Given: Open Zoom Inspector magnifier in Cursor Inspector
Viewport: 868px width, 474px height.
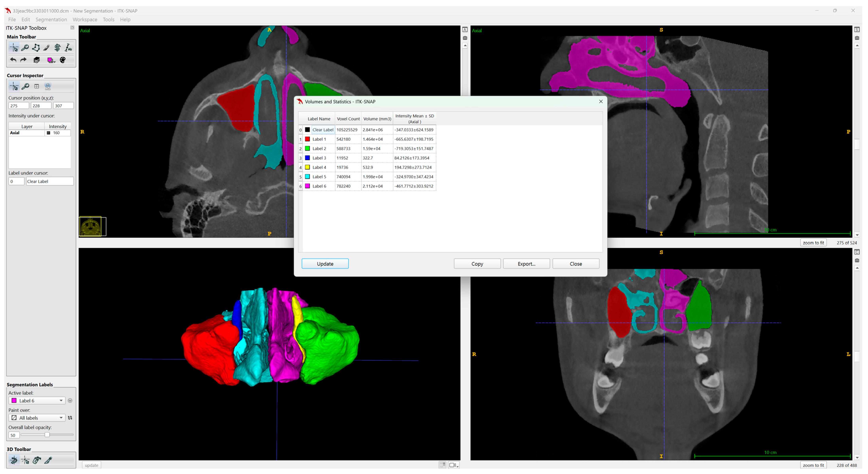Looking at the screenshot, I should click(25, 86).
